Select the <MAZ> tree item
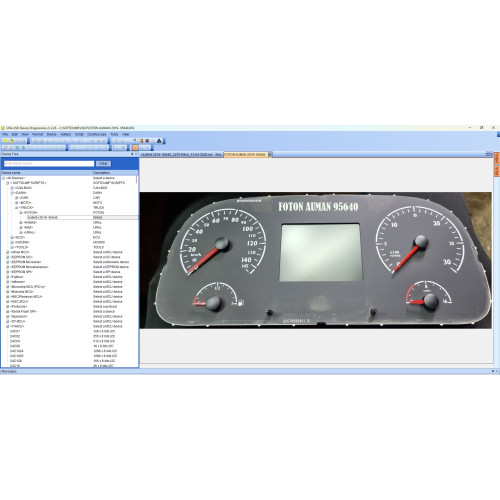The width and height of the screenshot is (500, 500). coord(28,227)
